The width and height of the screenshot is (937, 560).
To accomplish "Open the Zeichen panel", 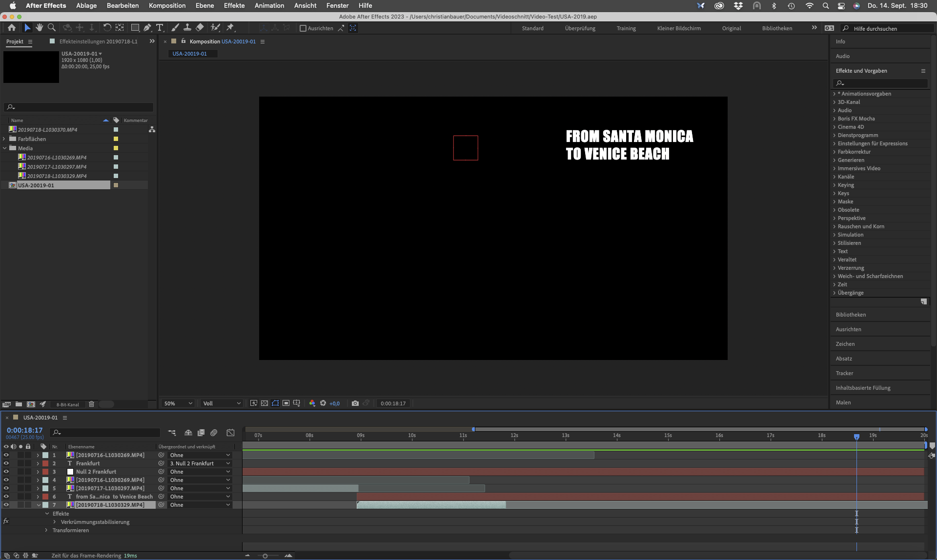I will [845, 344].
